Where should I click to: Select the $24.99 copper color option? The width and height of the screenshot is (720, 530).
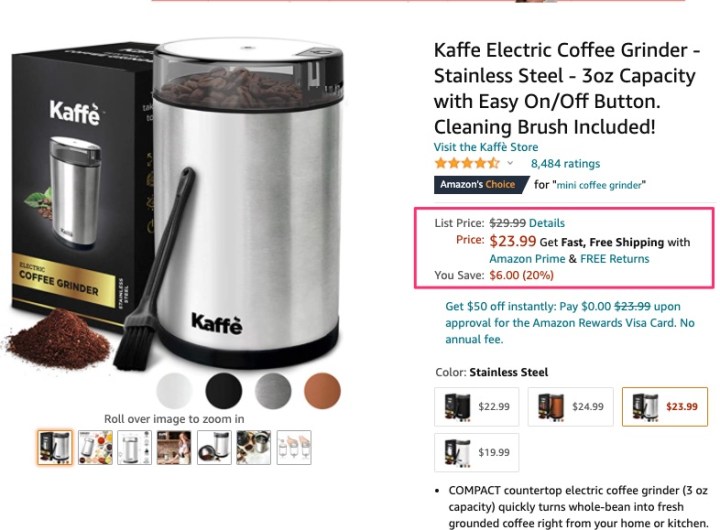point(570,406)
